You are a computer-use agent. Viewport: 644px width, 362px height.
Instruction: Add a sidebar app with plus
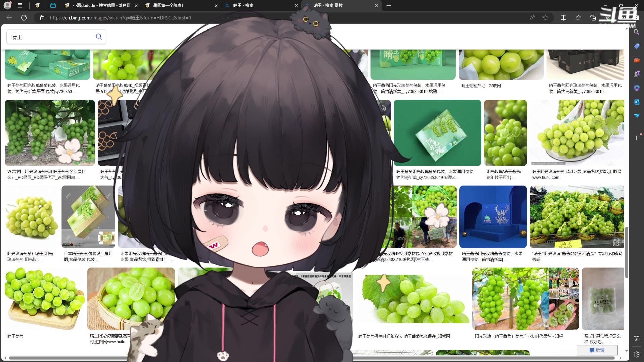[637, 138]
